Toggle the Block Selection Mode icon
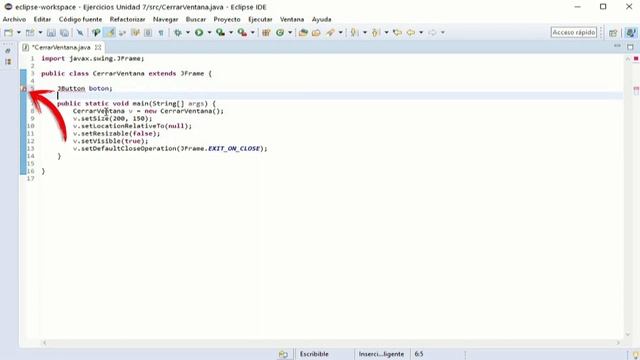 [x=148, y=33]
